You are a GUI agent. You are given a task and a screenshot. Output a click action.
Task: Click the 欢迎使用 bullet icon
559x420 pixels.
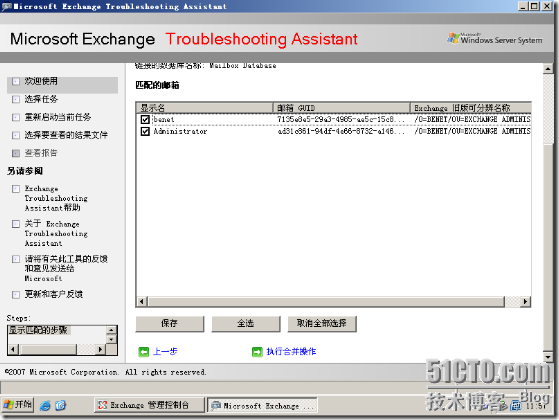pos(16,82)
